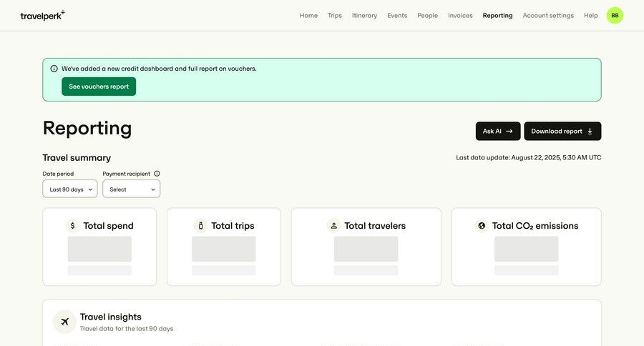
Task: Click the new credit dashboard banner message
Action: click(159, 69)
